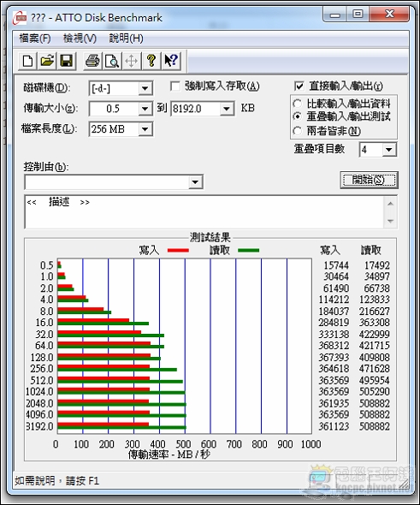
Task: Expand the 0.5 transfer size dropdown
Action: point(145,109)
